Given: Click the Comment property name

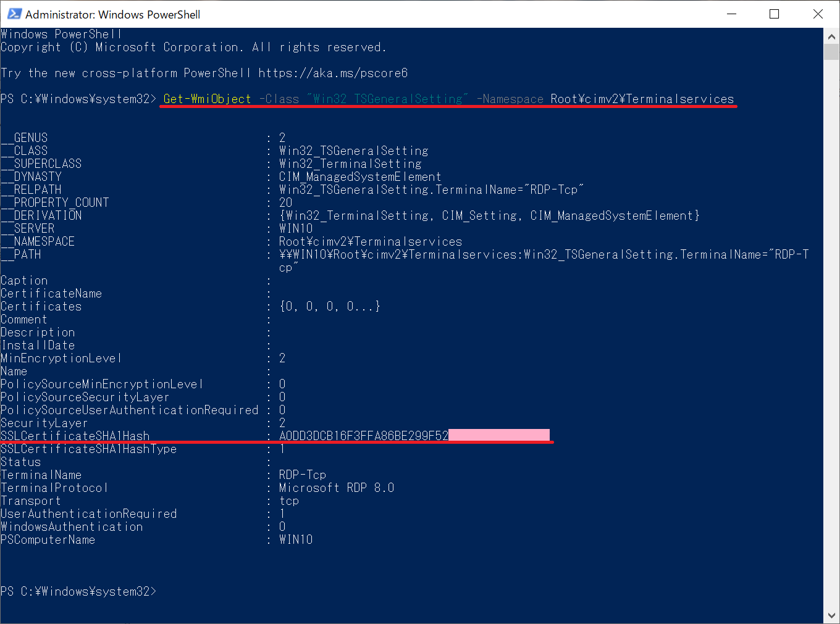Looking at the screenshot, I should point(24,319).
